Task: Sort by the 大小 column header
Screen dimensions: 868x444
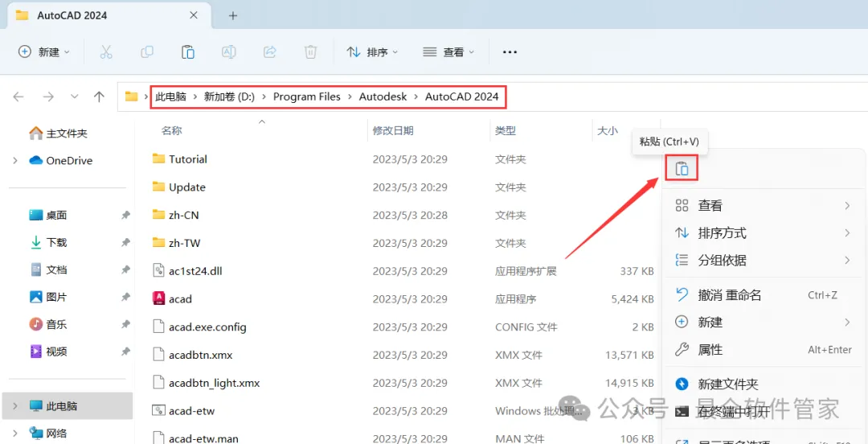Action: pyautogui.click(x=608, y=131)
